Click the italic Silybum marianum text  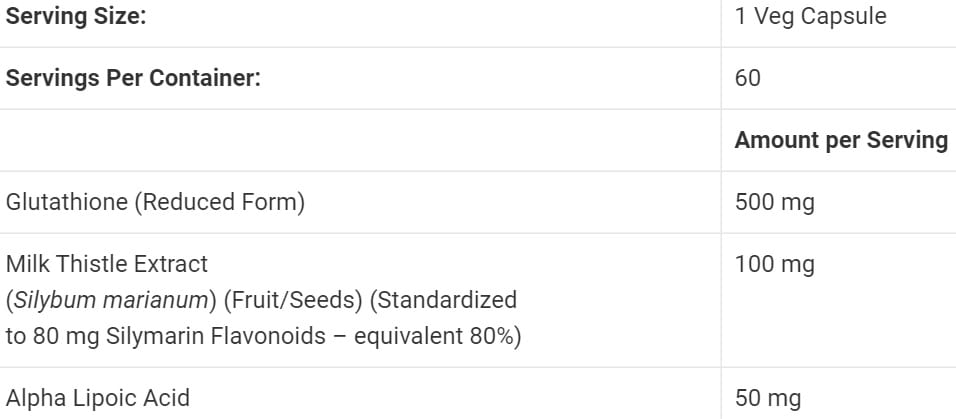coord(112,300)
